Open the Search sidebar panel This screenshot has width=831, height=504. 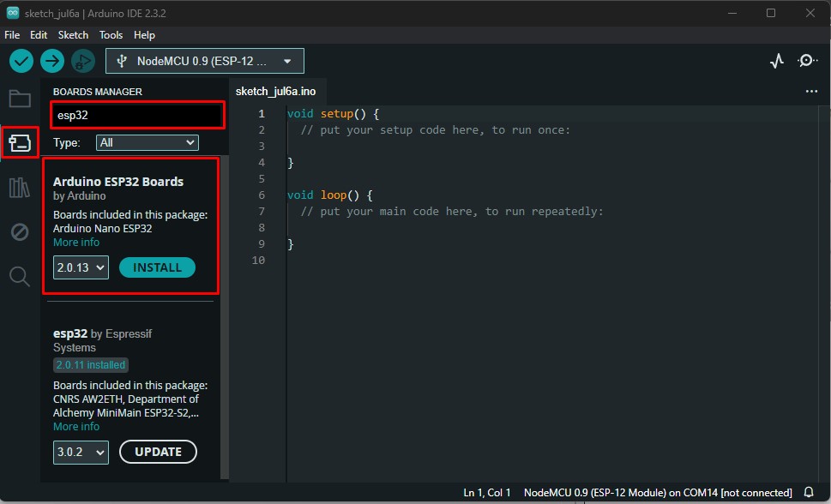[x=20, y=276]
